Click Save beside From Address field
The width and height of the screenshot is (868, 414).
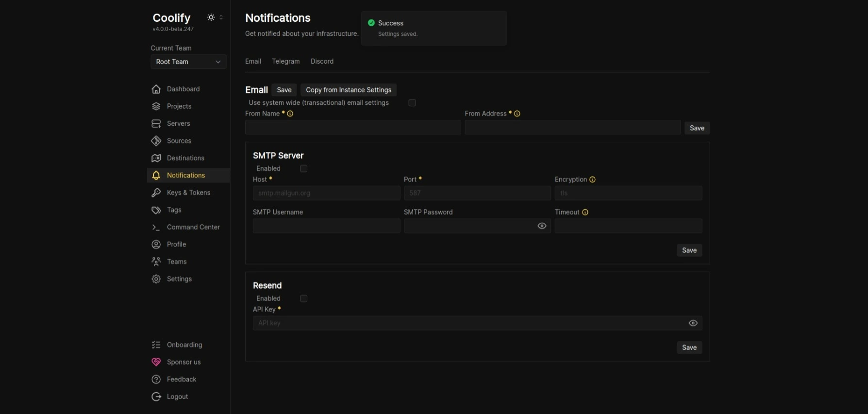tap(697, 128)
